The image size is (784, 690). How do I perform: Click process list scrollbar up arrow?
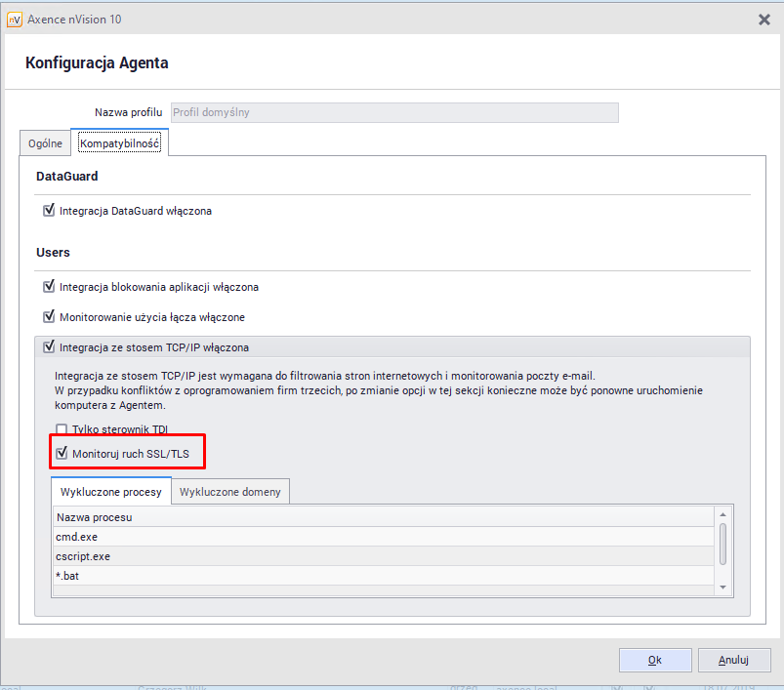tap(722, 514)
